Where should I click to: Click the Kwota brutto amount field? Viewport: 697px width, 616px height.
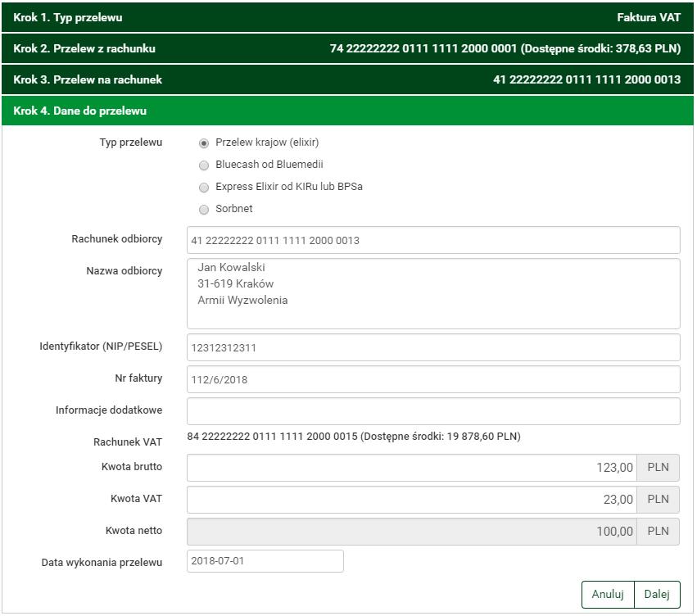click(x=412, y=468)
